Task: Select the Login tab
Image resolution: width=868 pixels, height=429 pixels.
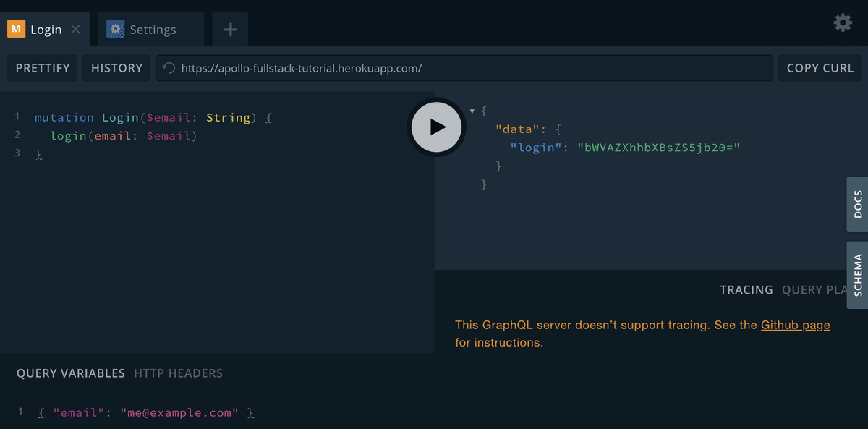Action: click(x=46, y=30)
